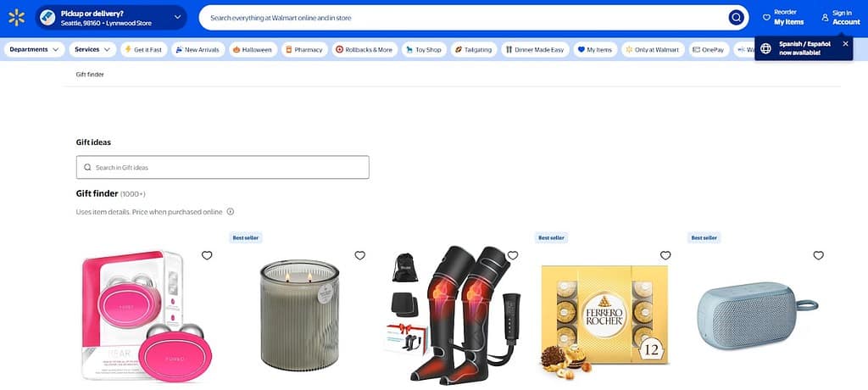This screenshot has width=868, height=390.
Task: Open the New Arrivals category
Action: [198, 49]
